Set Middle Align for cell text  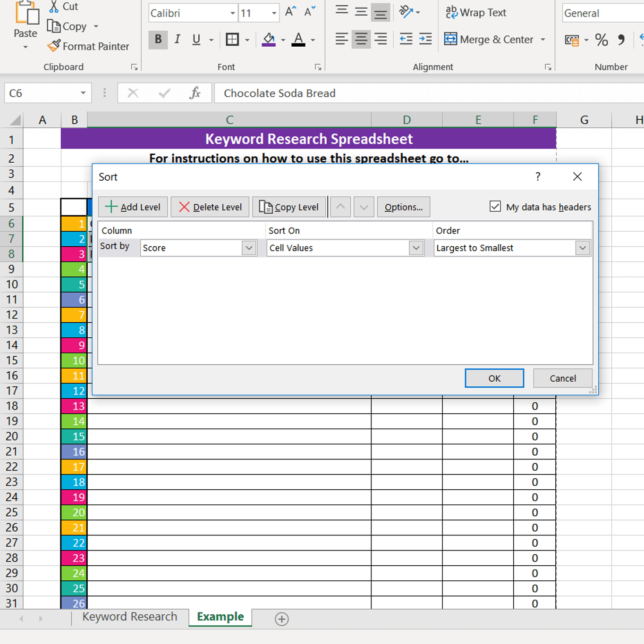(x=361, y=11)
